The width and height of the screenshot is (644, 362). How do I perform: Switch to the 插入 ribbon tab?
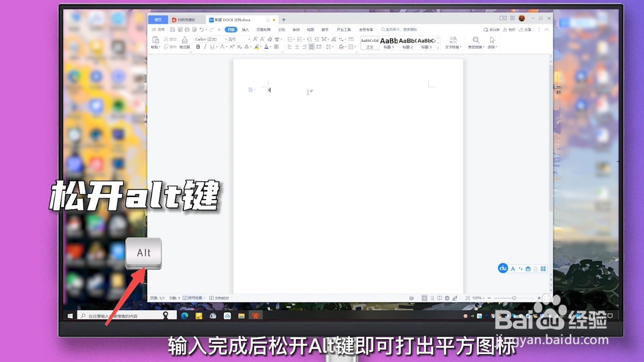click(245, 29)
